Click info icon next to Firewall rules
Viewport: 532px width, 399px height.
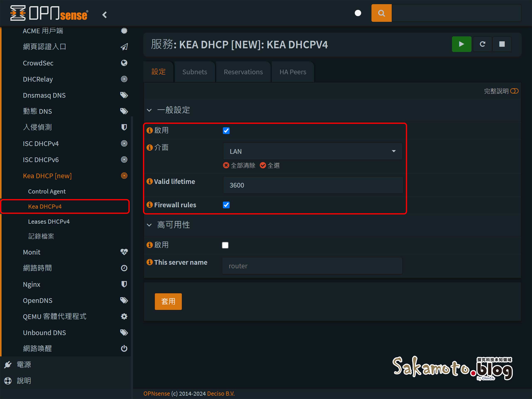point(150,204)
